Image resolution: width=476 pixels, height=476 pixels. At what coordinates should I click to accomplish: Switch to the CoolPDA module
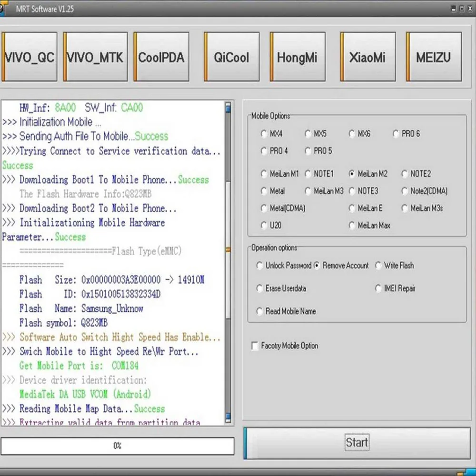[x=161, y=57]
